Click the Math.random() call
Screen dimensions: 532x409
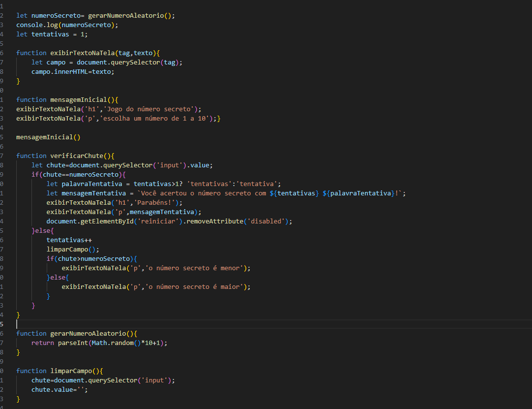pyautogui.click(x=117, y=343)
